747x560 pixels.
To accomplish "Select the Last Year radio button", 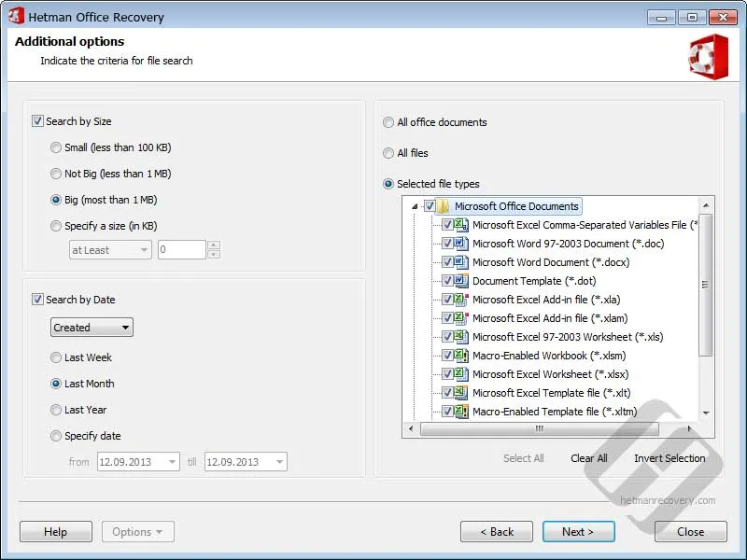I will 57,410.
